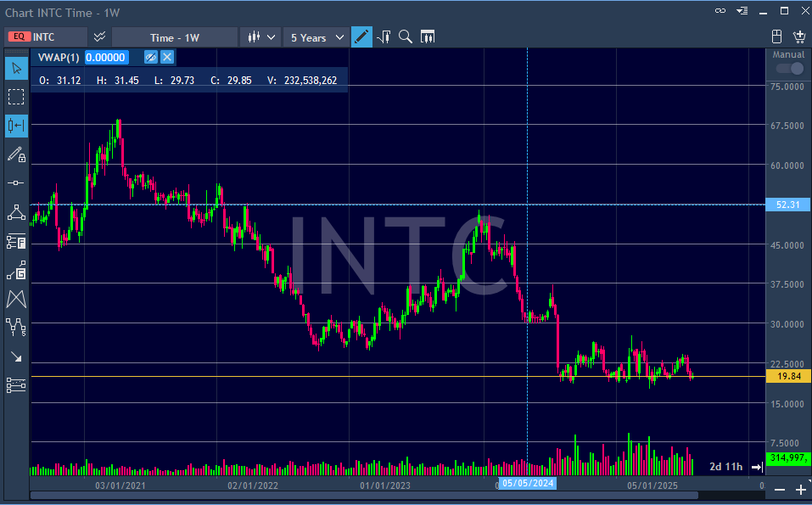This screenshot has height=505, width=812.
Task: Open the chart style candlestick dropdown
Action: click(260, 37)
